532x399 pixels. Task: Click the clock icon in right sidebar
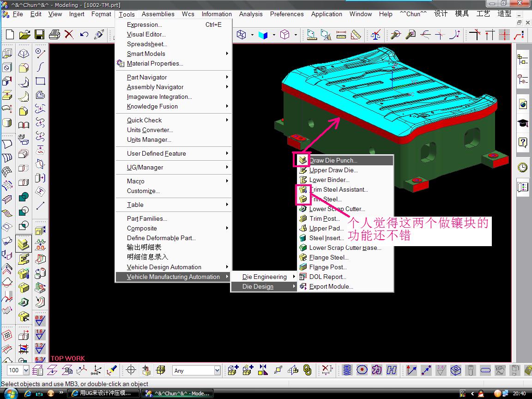point(522,167)
